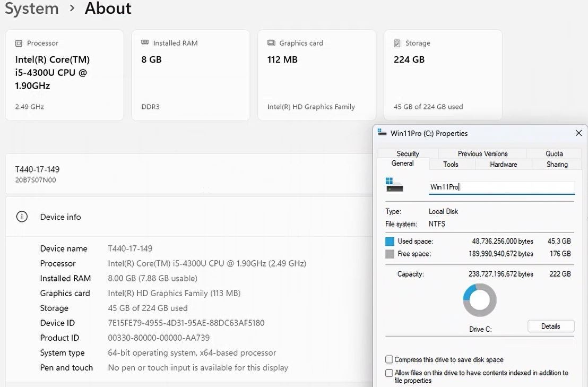Click the Storage disk icon on card
This screenshot has height=387, width=588.
point(397,43)
